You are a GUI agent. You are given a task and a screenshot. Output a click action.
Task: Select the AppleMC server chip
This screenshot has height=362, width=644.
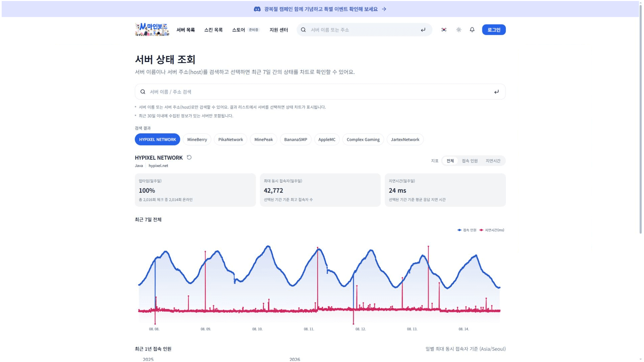(x=327, y=139)
